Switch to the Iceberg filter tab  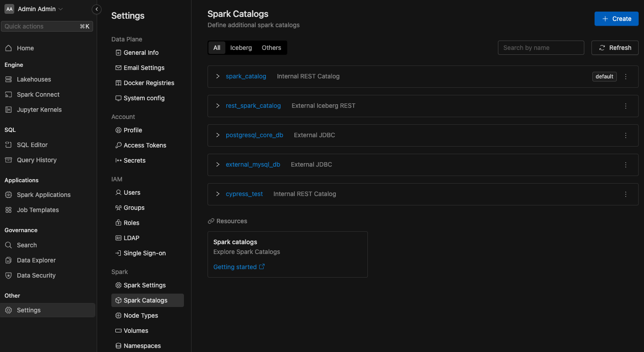(241, 48)
